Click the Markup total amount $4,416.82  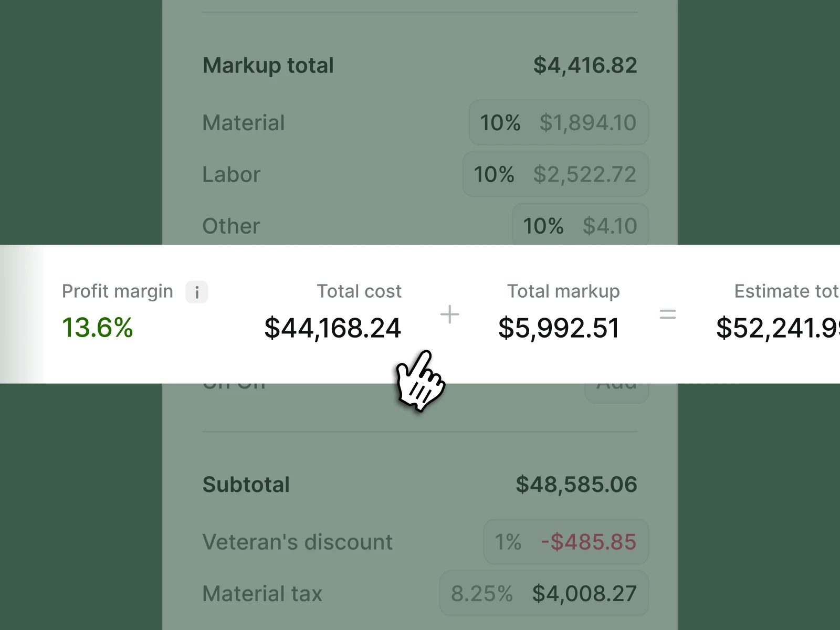tap(585, 65)
